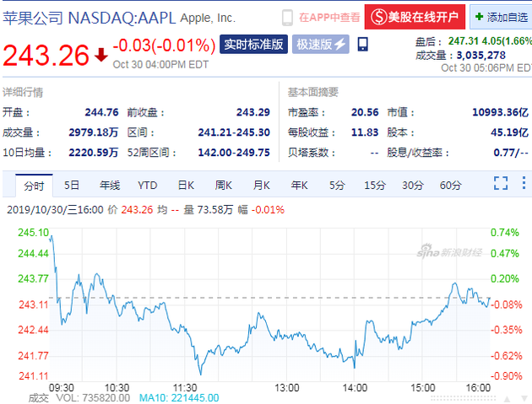Click the 241.11 y-axis price label
Image resolution: width=532 pixels, height=404 pixels.
point(33,376)
